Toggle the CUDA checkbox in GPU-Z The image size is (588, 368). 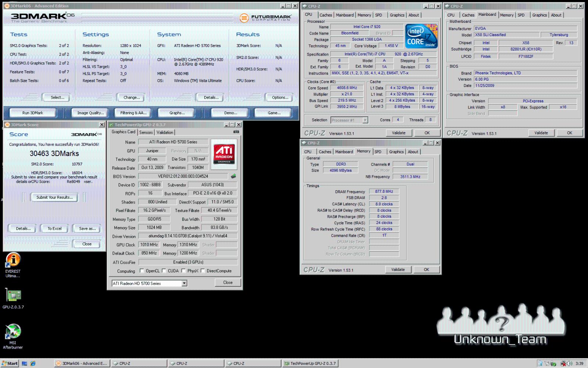(x=164, y=271)
